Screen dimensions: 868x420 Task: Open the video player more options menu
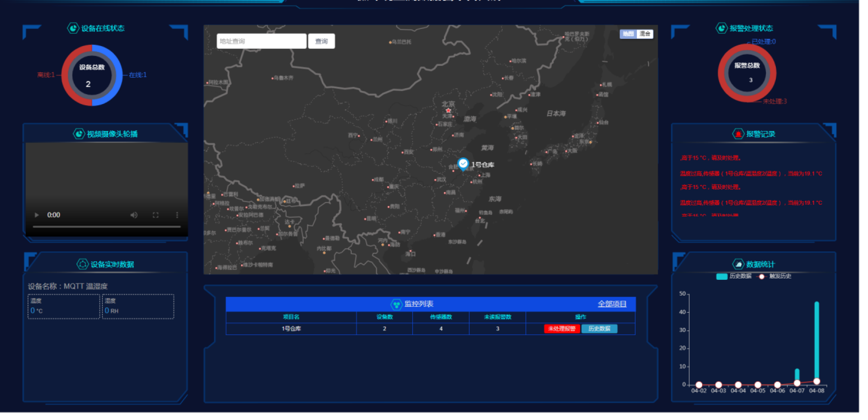pyautogui.click(x=177, y=215)
